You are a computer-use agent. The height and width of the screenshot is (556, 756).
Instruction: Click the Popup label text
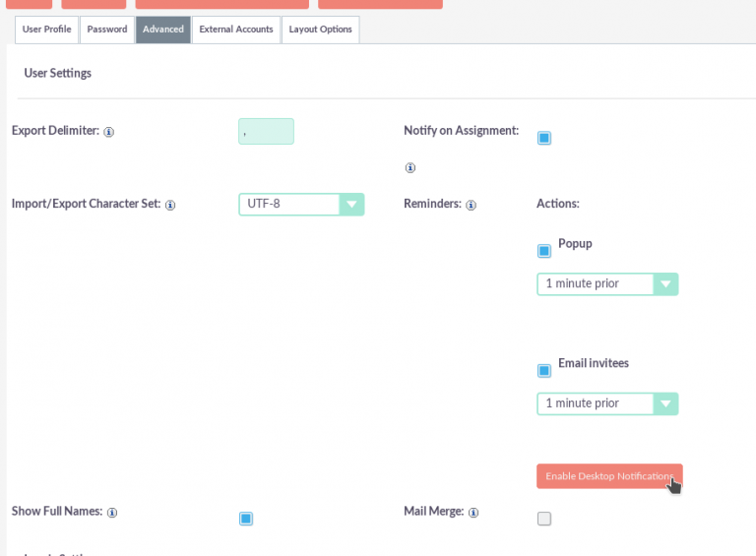coord(575,244)
